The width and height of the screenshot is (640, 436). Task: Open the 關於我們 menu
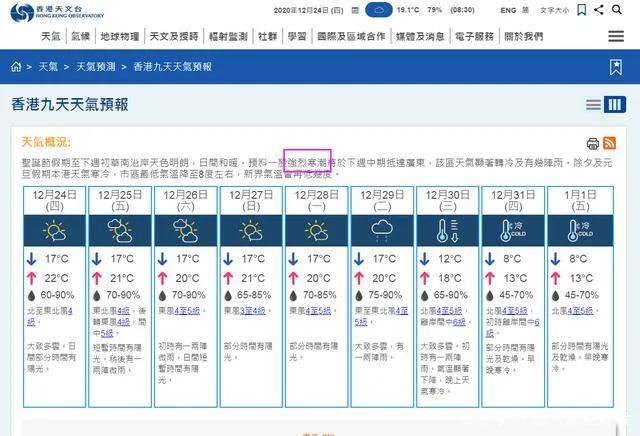[524, 36]
